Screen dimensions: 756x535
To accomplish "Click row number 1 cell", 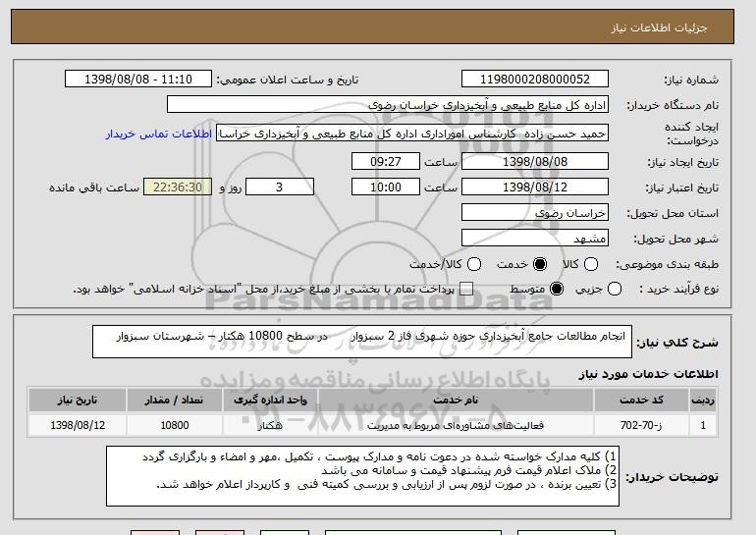I will pos(703,425).
